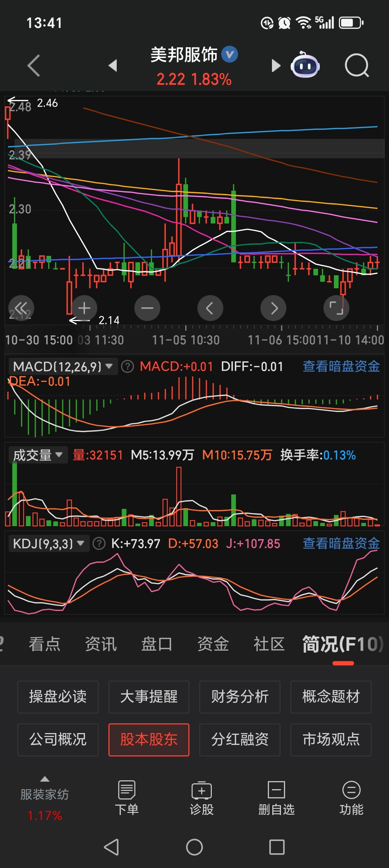389x868 pixels.
Task: Tap the 换手率:0.13% value
Action: coord(318,455)
